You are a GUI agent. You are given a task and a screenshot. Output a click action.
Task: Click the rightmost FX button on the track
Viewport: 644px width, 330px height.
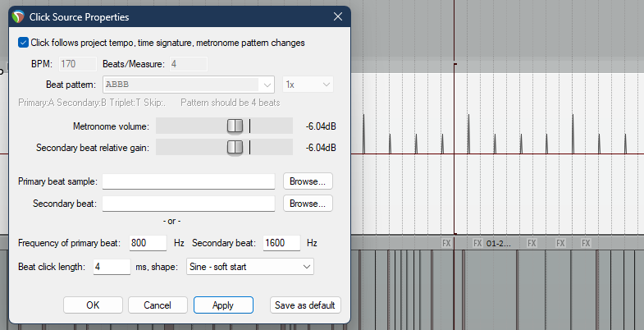pyautogui.click(x=586, y=244)
